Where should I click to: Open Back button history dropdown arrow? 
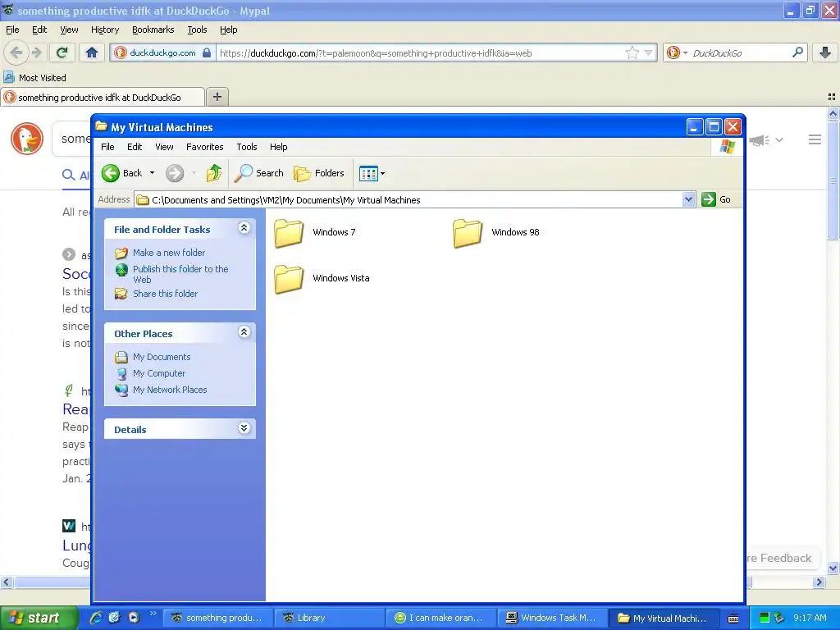click(x=152, y=173)
